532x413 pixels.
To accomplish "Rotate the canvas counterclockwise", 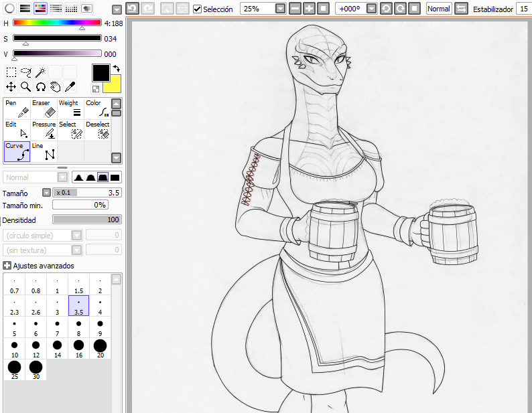I will (x=386, y=9).
